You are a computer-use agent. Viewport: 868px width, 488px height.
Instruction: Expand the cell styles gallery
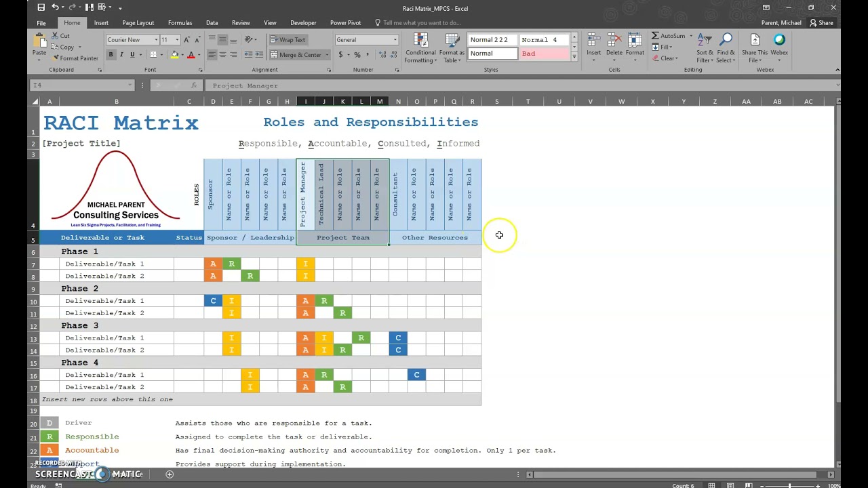tap(574, 57)
